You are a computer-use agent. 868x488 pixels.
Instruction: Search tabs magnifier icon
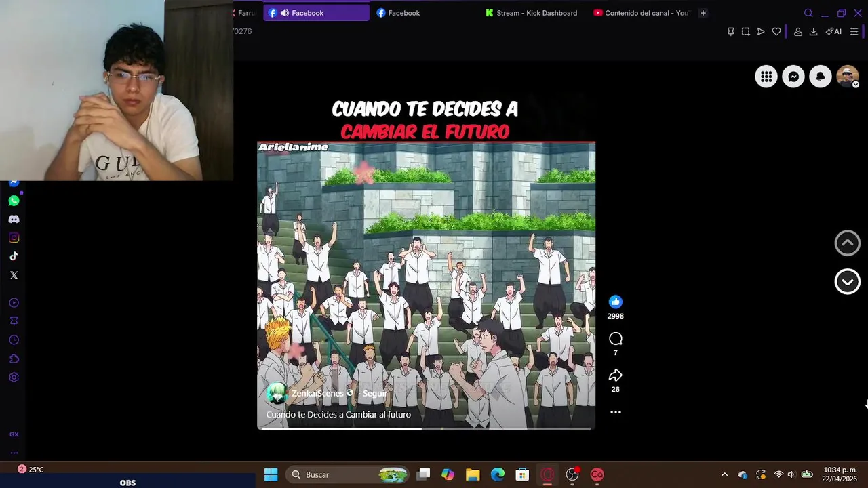pos(808,13)
